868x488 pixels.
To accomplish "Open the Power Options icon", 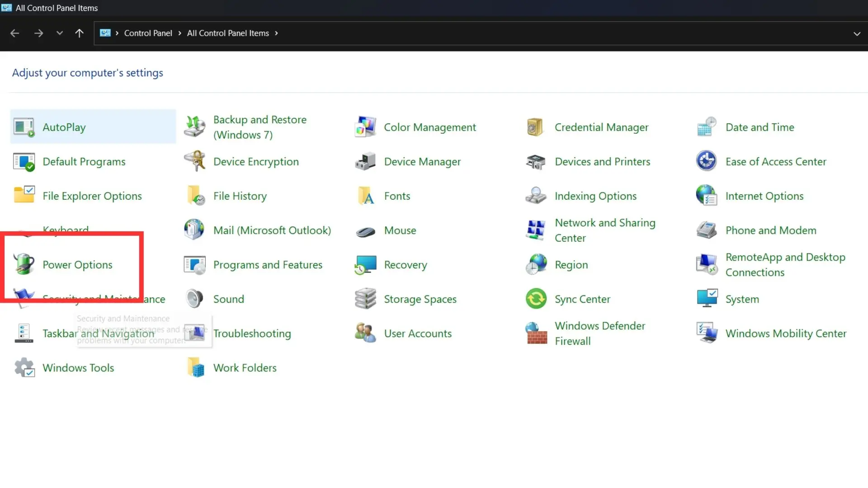I will pos(24,264).
